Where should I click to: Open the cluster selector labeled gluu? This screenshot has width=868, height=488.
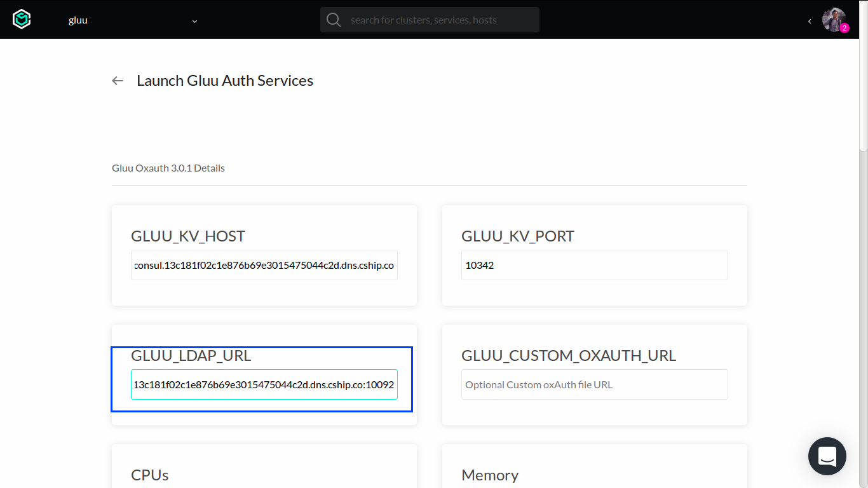coord(78,20)
